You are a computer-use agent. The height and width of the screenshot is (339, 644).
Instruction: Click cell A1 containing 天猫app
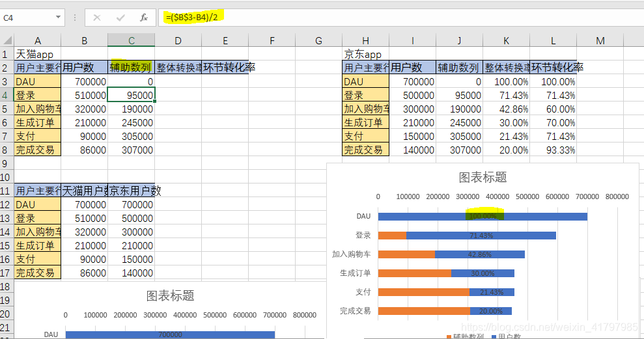click(x=37, y=54)
